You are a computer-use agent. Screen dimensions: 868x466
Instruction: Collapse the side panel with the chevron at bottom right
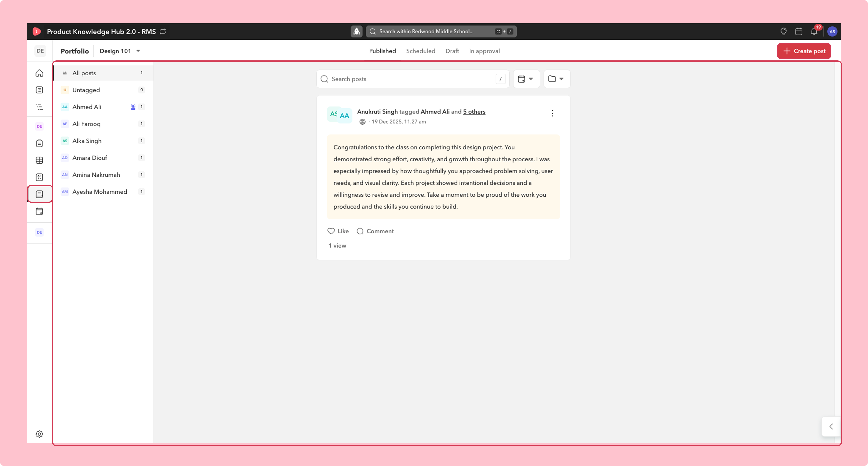(x=831, y=427)
